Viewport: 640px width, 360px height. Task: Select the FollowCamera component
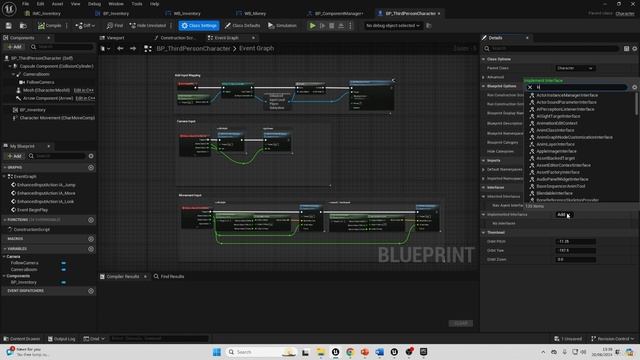[x=40, y=82]
